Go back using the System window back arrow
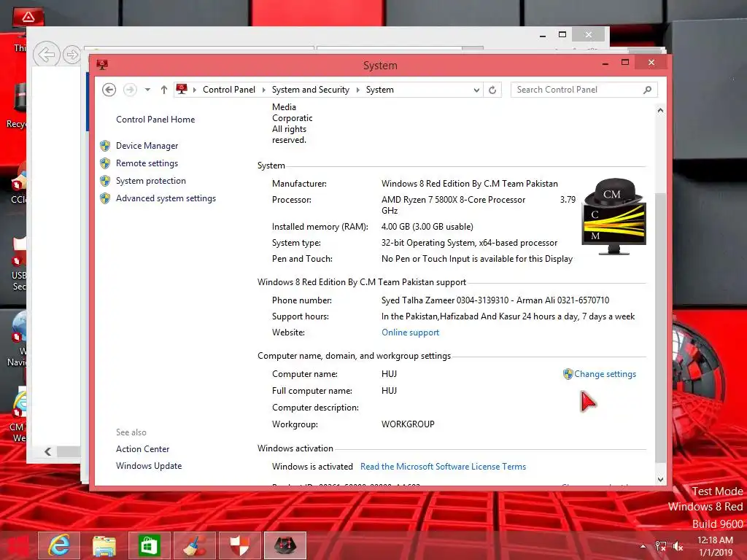The width and height of the screenshot is (747, 560). click(109, 90)
